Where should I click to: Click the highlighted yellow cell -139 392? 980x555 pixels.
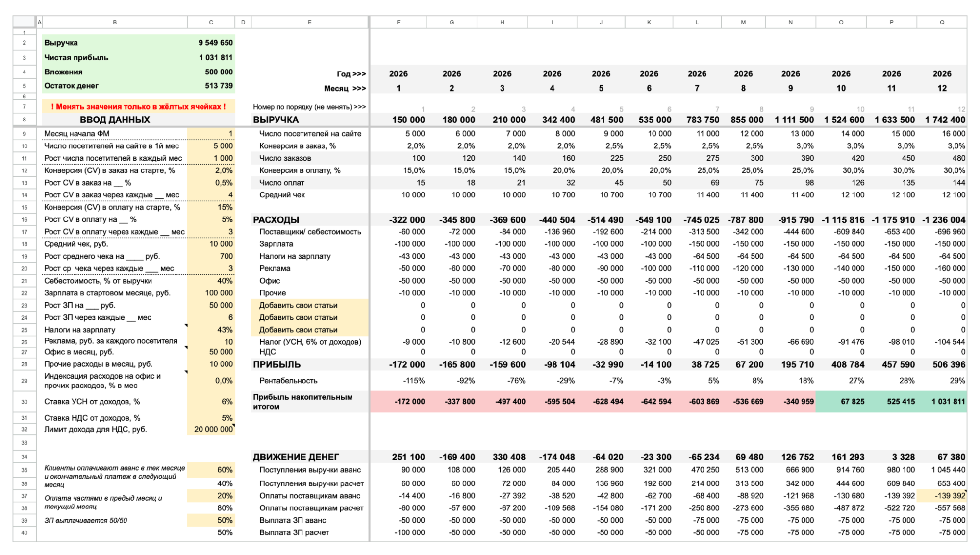tap(941, 496)
